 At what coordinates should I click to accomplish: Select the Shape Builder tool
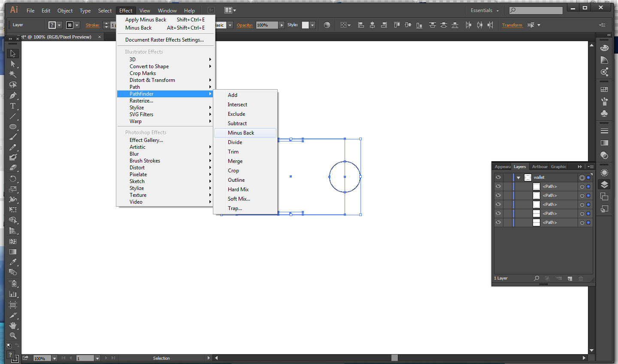(x=13, y=220)
